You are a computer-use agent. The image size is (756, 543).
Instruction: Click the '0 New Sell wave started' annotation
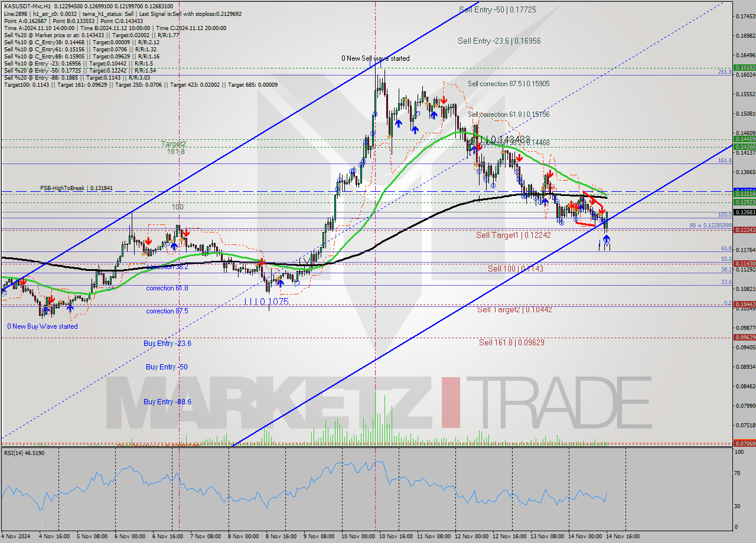[x=375, y=58]
